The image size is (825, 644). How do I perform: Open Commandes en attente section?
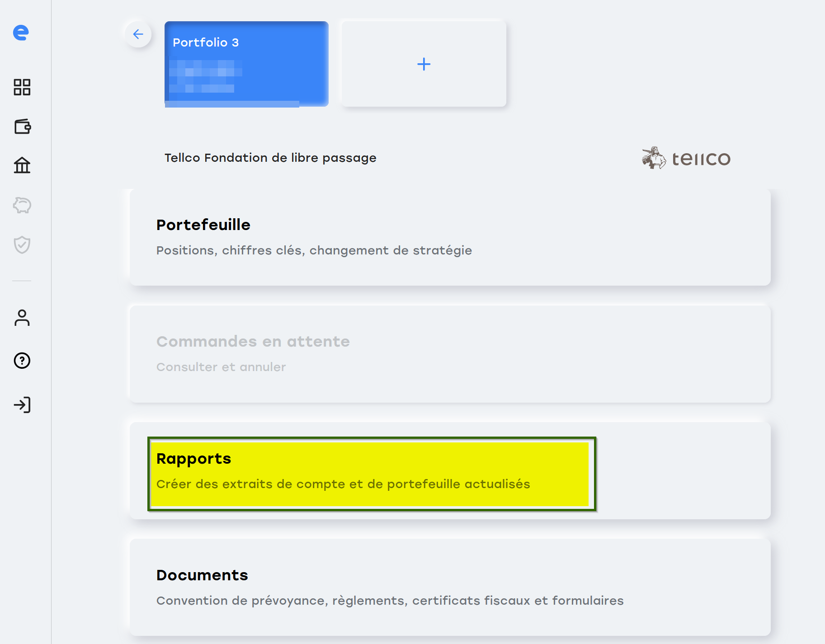point(450,354)
